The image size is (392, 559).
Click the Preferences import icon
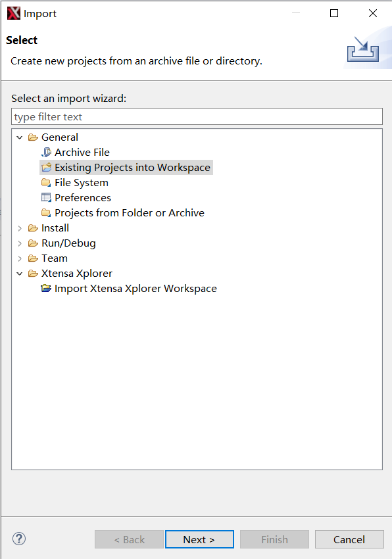(x=47, y=197)
